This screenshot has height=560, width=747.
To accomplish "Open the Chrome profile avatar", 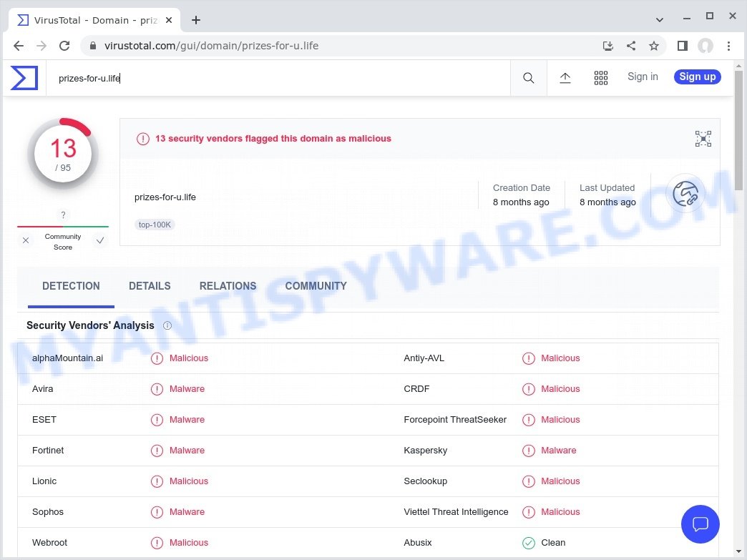I will 705,46.
